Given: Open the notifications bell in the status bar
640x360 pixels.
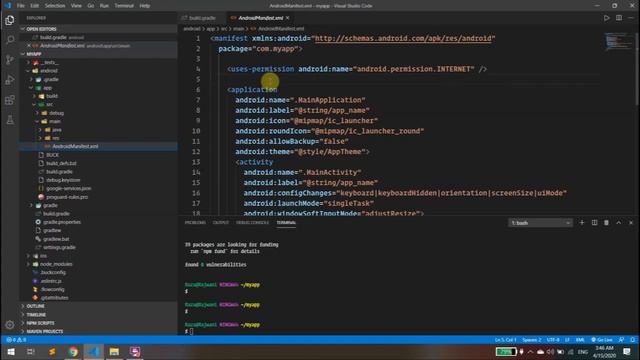Looking at the screenshot, I should (x=632, y=340).
